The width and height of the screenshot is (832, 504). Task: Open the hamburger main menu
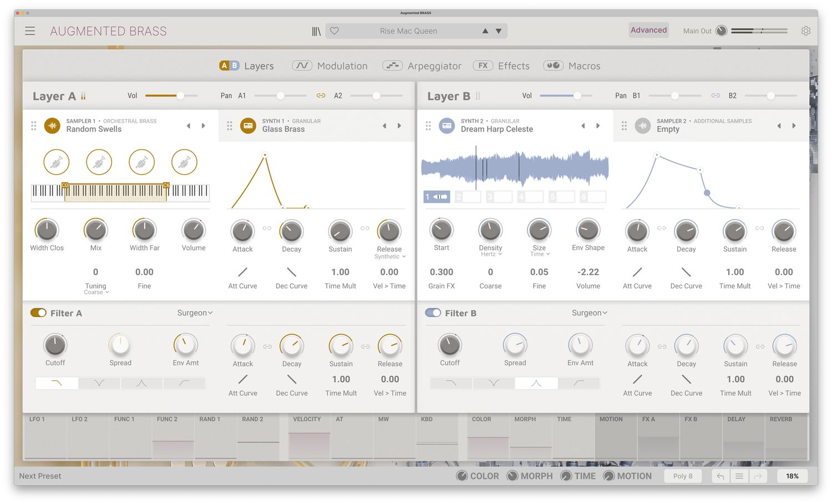(x=30, y=31)
